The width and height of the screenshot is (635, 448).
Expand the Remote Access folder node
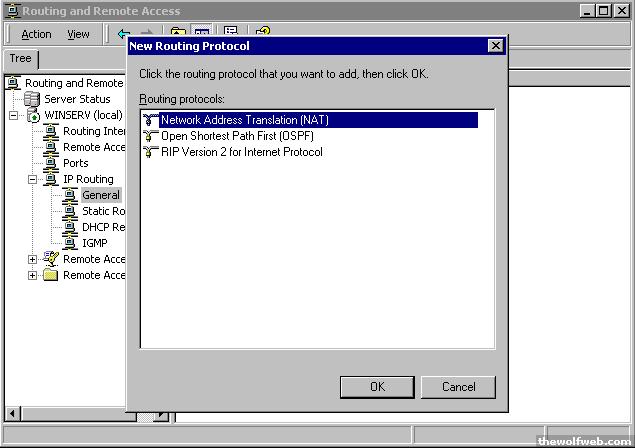33,275
